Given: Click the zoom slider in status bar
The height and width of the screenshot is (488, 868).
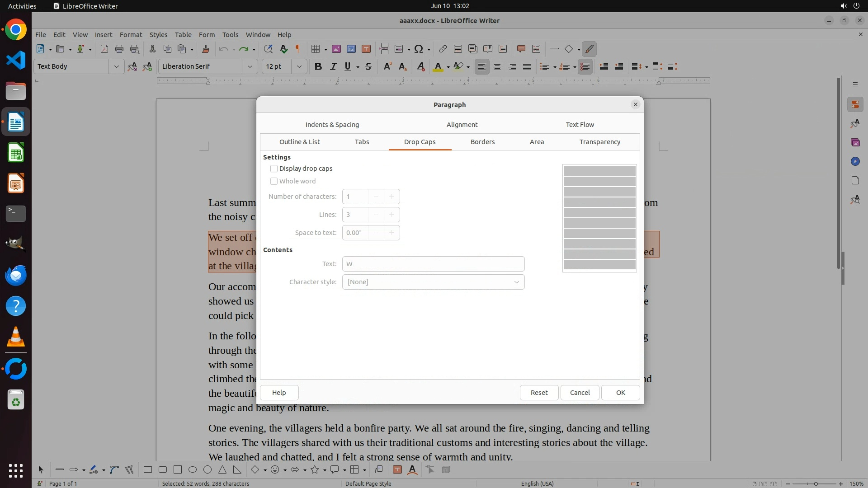Looking at the screenshot, I should pos(816,483).
